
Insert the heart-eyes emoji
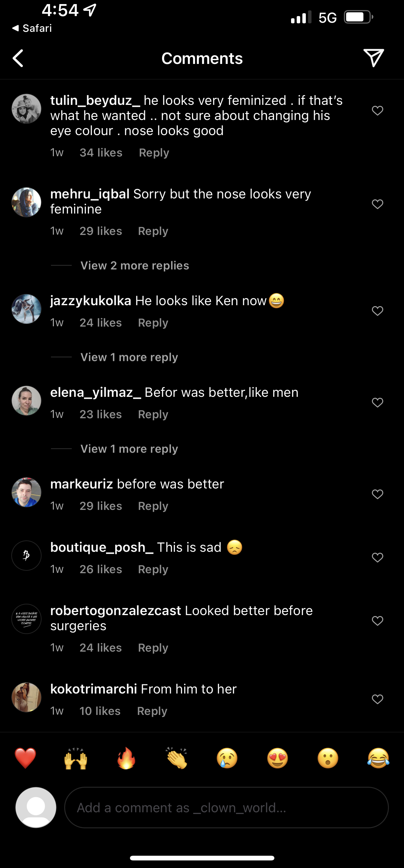[x=278, y=758]
